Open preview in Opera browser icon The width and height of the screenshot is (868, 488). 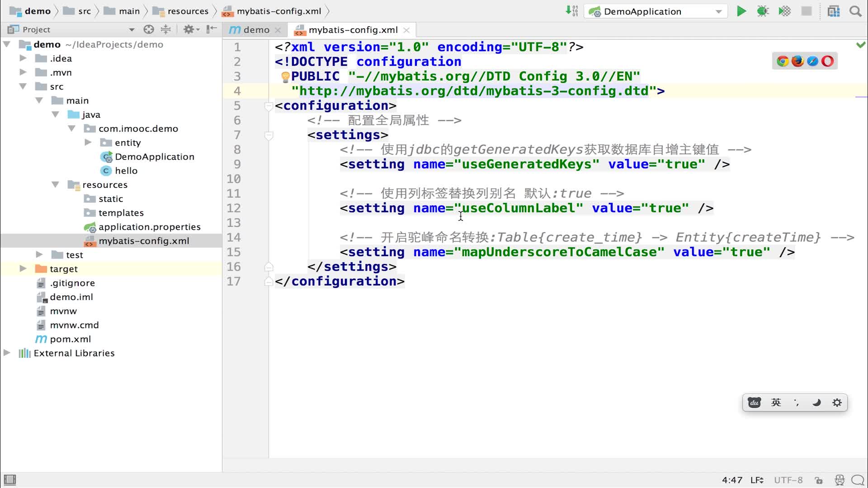click(x=828, y=61)
